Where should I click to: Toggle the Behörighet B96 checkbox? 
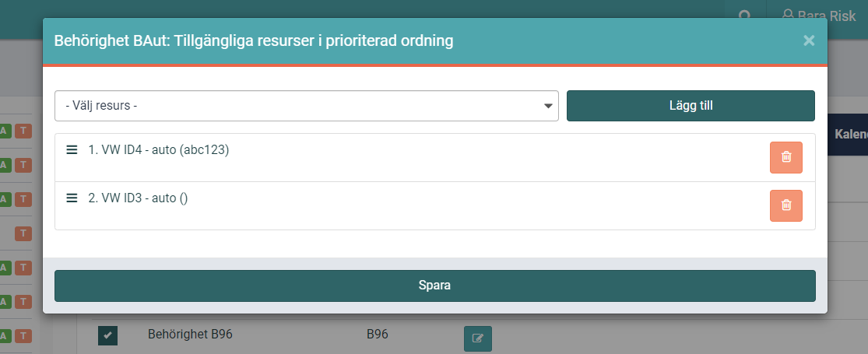[x=108, y=335]
